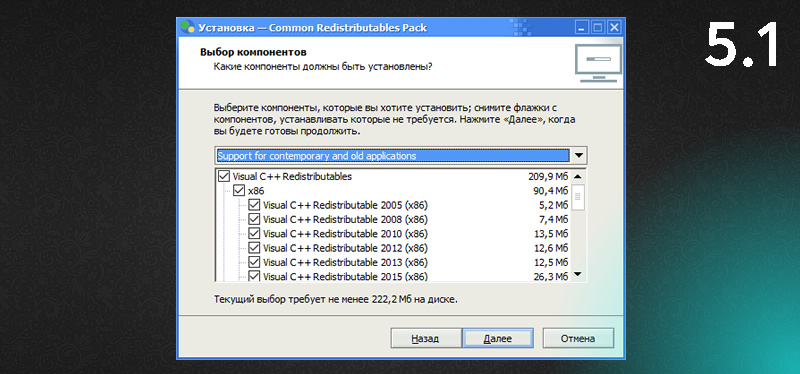Uncheck Visual C++ Redistributable 2010 (x86)

(x=254, y=234)
